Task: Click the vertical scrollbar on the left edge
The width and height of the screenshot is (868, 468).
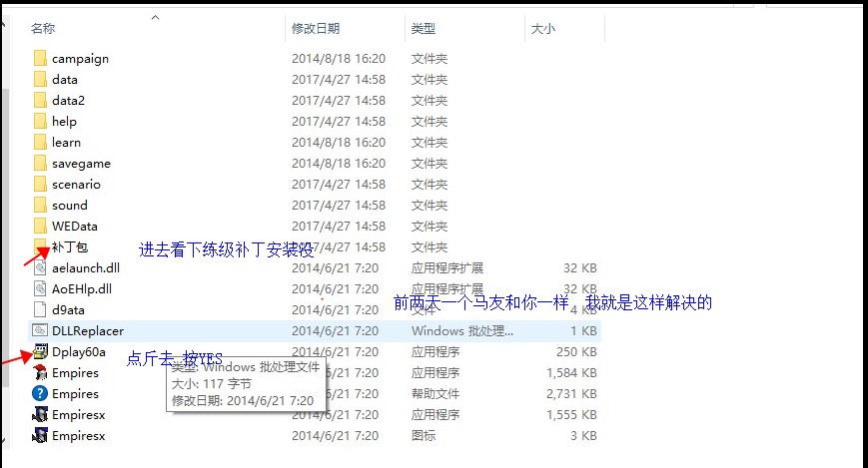Action: [x=4, y=200]
